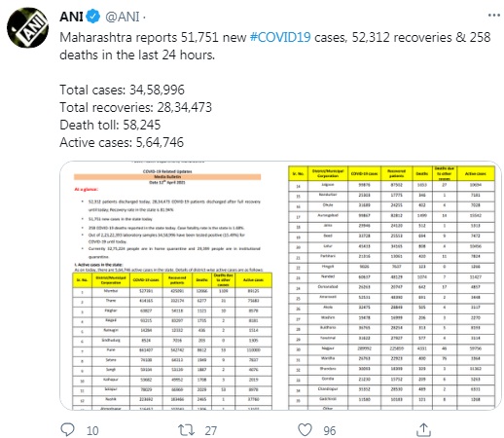This screenshot has width=504, height=438.
Task: Click the reply count 10
Action: [92, 430]
